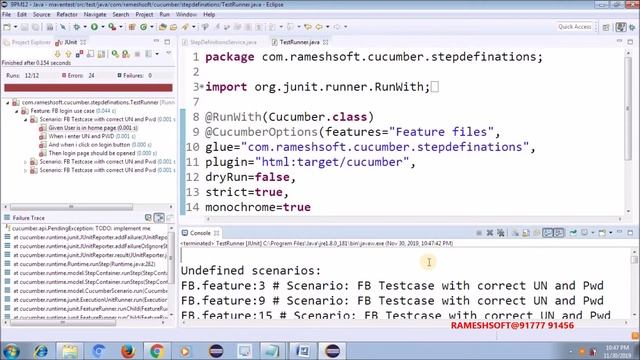Click JUnit Next Failed Test arrow
Image resolution: width=640 pixels, height=360 pixels.
point(58,54)
